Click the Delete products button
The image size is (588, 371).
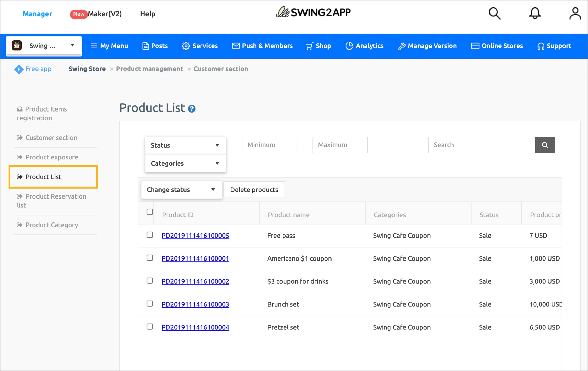[254, 190]
